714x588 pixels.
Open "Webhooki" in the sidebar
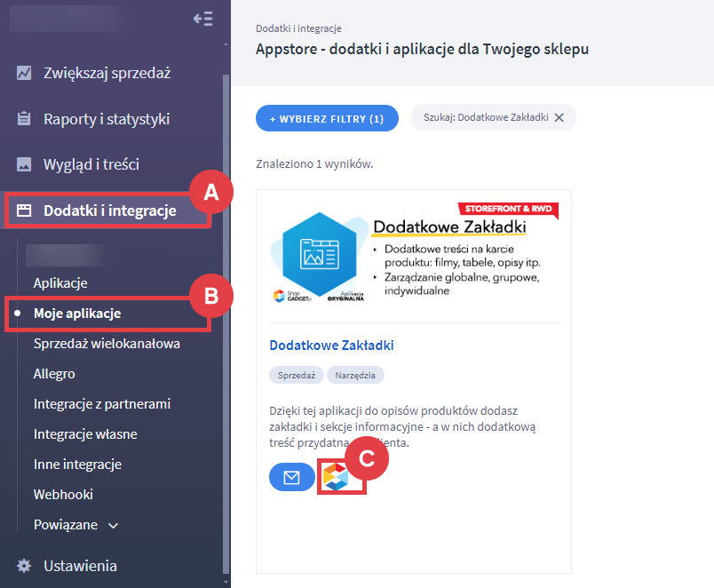(64, 494)
